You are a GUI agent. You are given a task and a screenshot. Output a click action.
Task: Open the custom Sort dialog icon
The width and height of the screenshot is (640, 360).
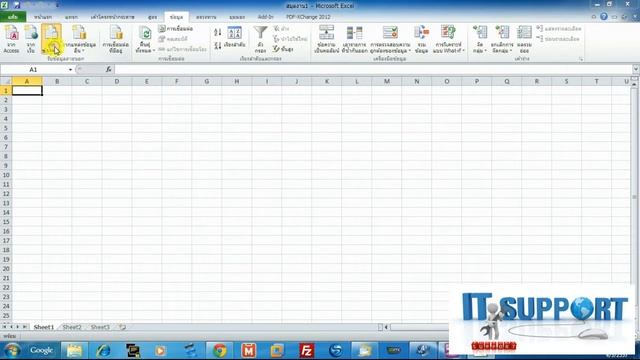coord(235,37)
